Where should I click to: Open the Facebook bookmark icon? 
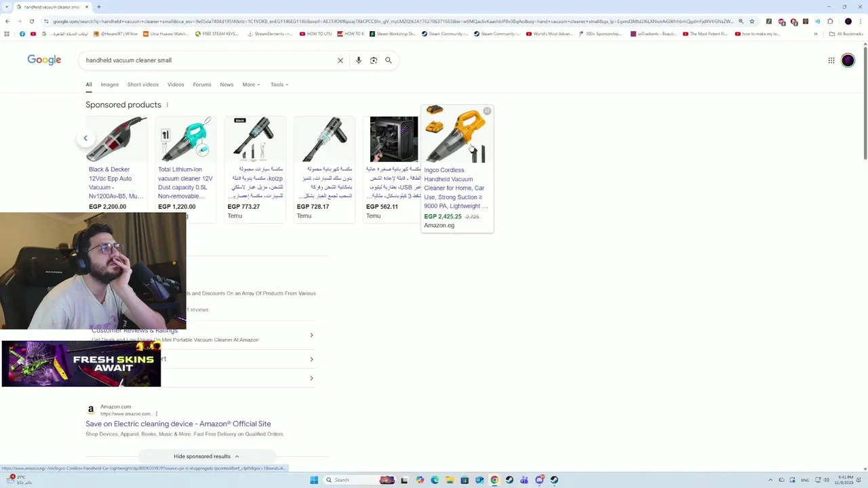pyautogui.click(x=22, y=34)
